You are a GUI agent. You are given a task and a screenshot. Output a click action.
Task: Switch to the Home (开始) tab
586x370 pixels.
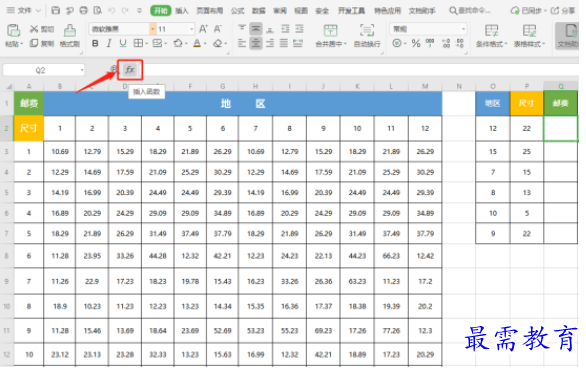click(x=161, y=10)
